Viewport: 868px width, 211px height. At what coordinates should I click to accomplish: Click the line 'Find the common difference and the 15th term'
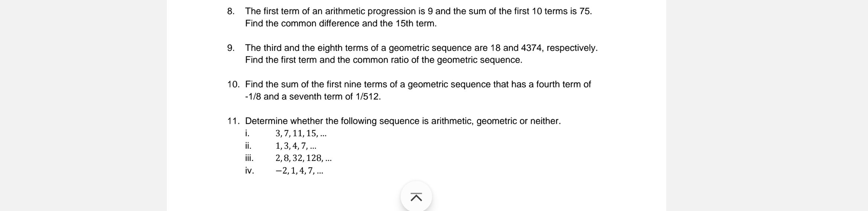pyautogui.click(x=341, y=24)
